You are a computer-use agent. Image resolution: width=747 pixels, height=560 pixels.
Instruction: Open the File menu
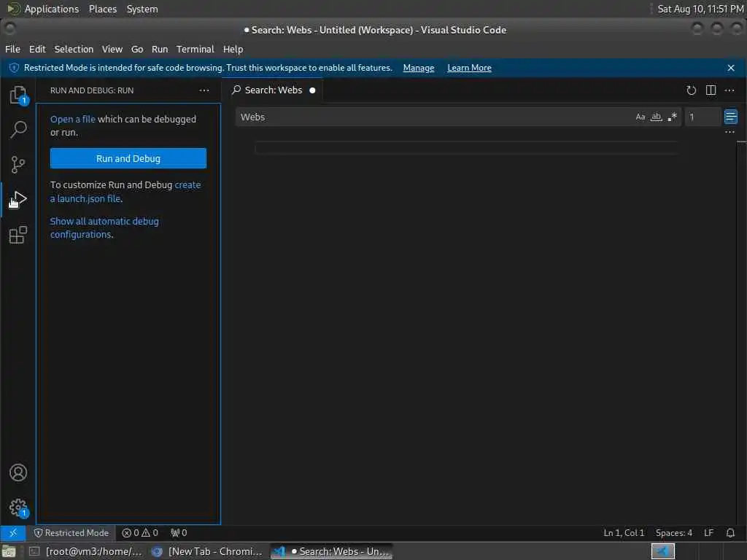point(13,49)
